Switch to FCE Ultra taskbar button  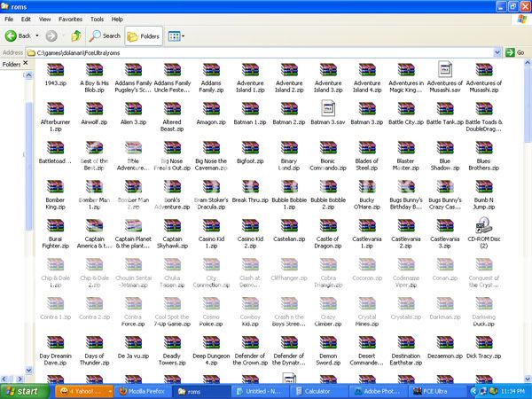point(436,392)
